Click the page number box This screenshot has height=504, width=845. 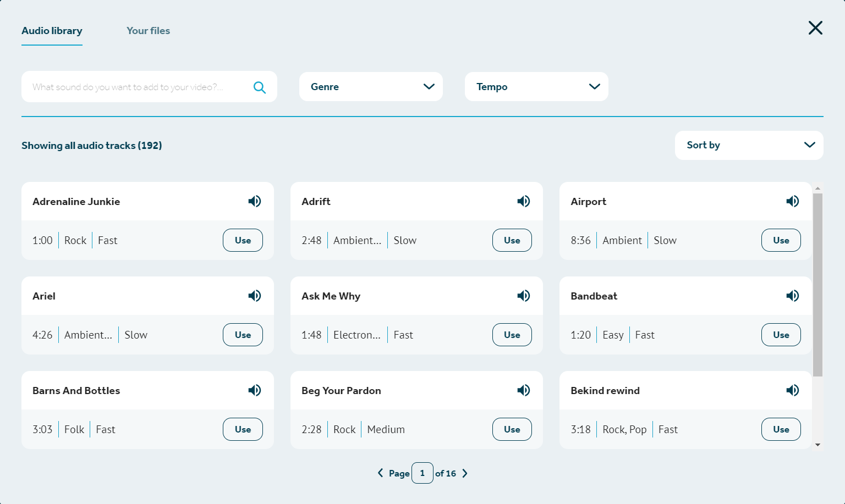click(x=422, y=473)
